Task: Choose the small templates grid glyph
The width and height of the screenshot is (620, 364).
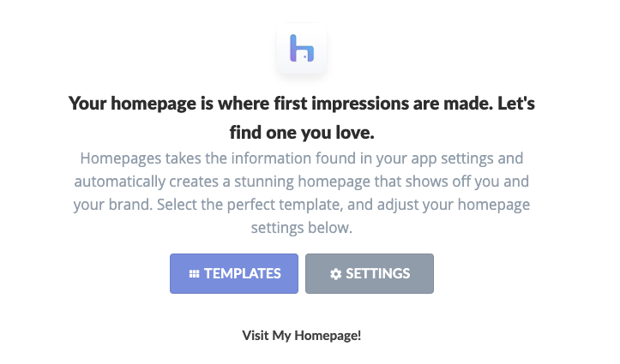Action: click(x=194, y=273)
